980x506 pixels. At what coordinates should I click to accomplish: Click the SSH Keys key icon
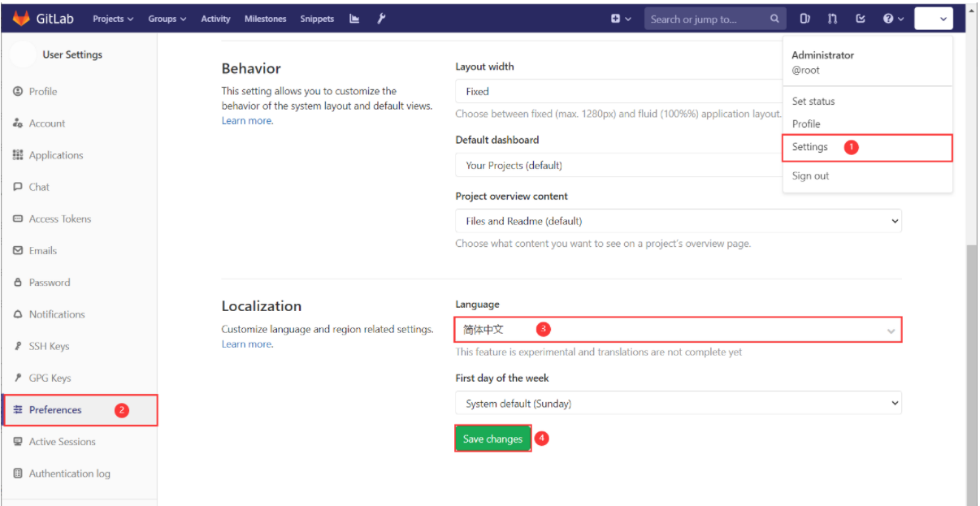click(x=18, y=346)
